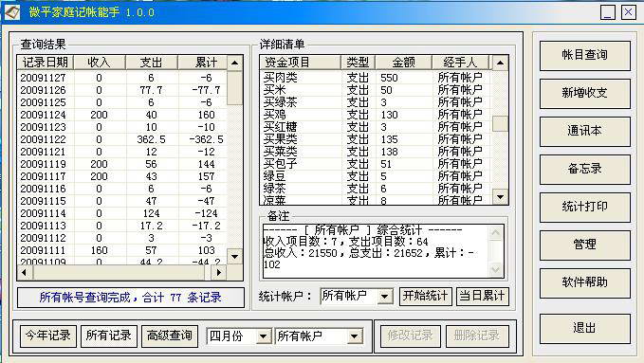Select the 买果类 detail item
The width and height of the screenshot is (644, 363).
coord(376,138)
